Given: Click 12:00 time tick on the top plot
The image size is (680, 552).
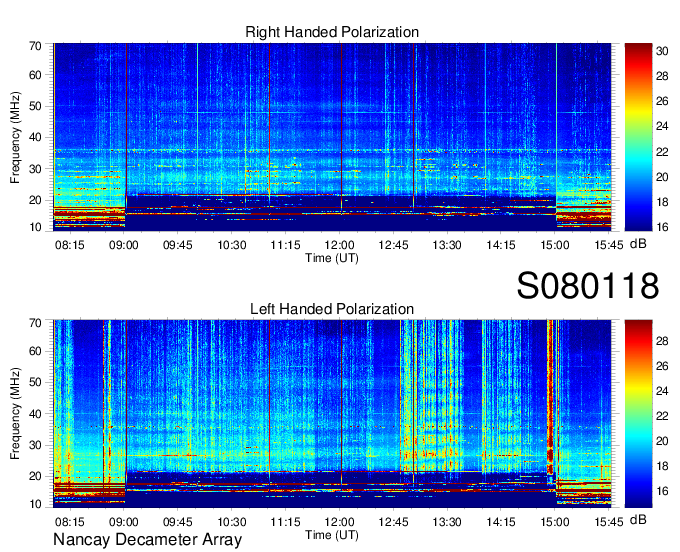Looking at the screenshot, I should [x=340, y=245].
